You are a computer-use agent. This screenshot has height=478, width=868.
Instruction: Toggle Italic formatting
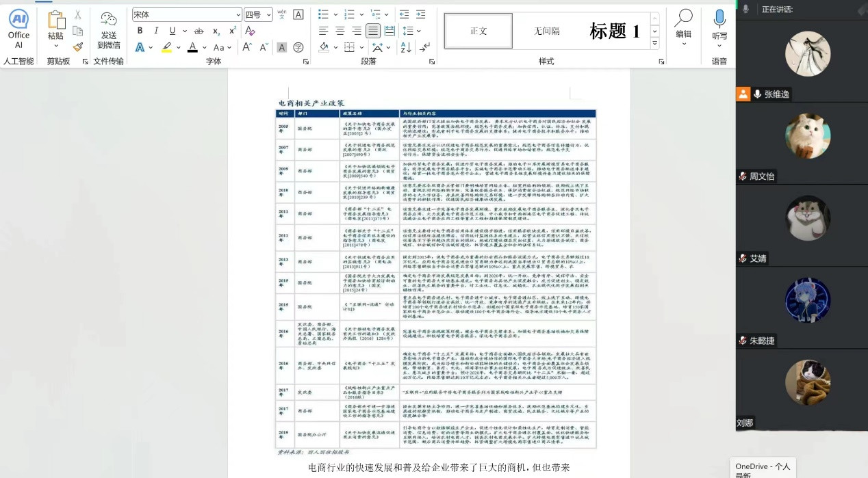[x=156, y=31]
